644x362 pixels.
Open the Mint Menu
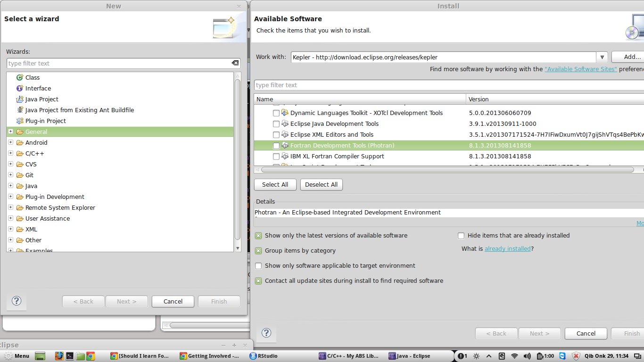pyautogui.click(x=17, y=356)
